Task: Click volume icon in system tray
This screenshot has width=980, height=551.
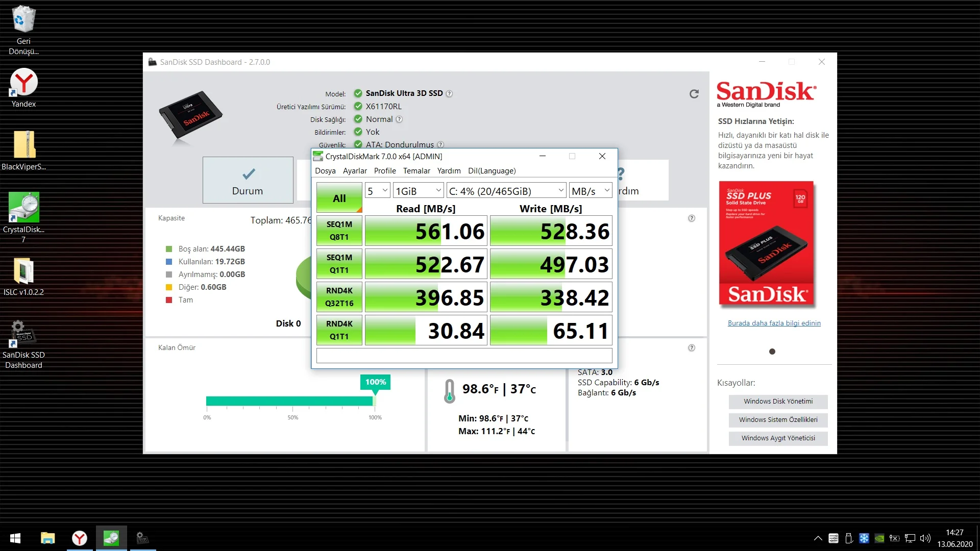Action: (925, 538)
